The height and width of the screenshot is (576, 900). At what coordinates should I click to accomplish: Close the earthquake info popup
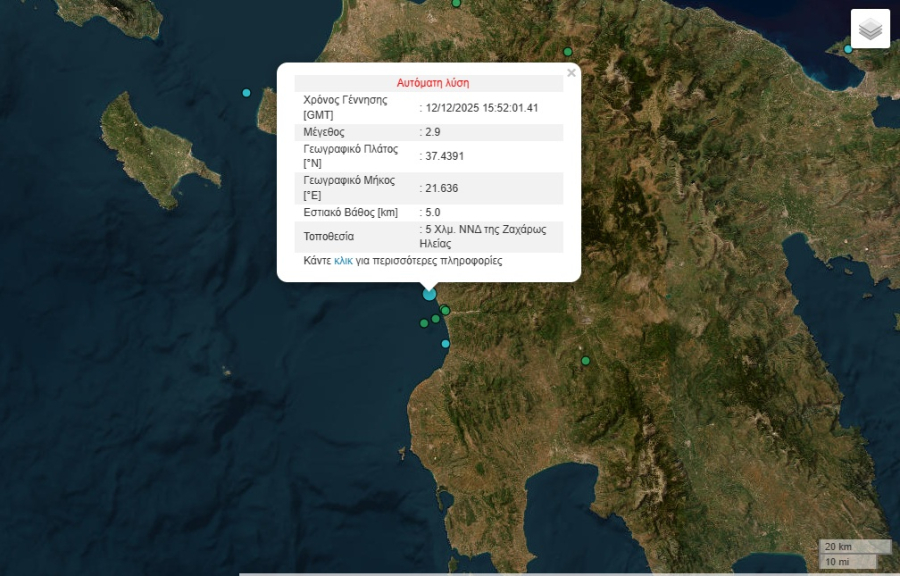(571, 73)
